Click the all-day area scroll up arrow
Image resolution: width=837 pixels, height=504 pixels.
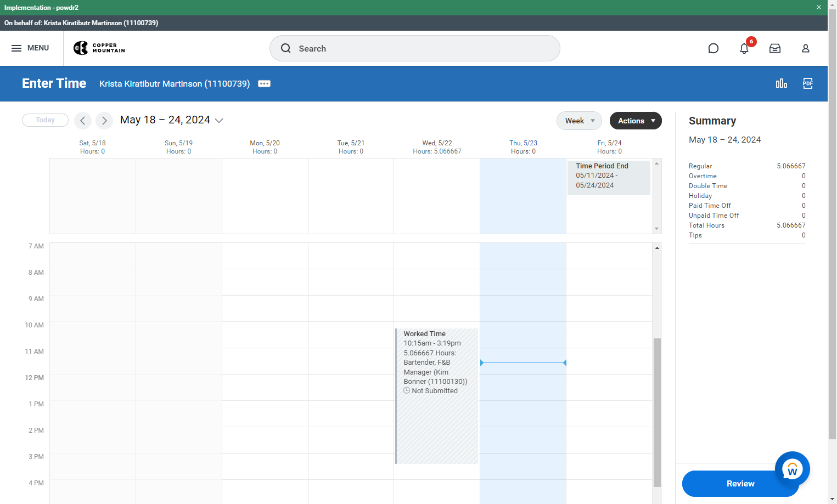(x=656, y=163)
